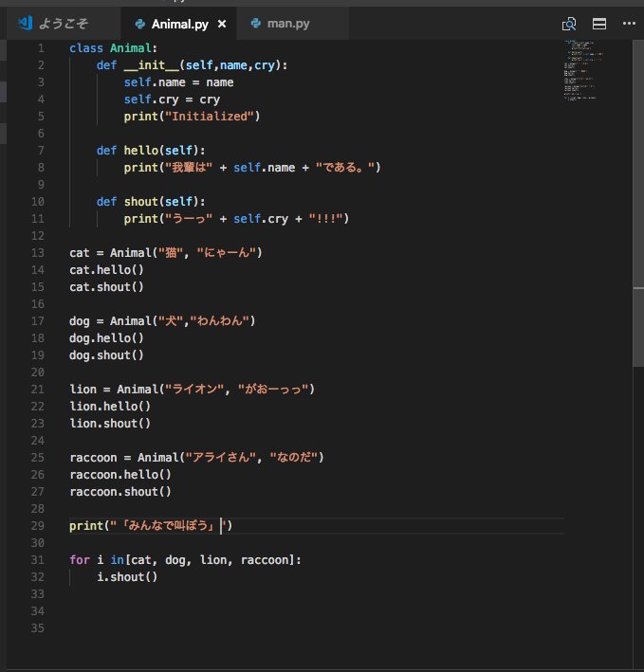Click the 'dog.hello()' call
644x672 pixels.
(x=106, y=338)
